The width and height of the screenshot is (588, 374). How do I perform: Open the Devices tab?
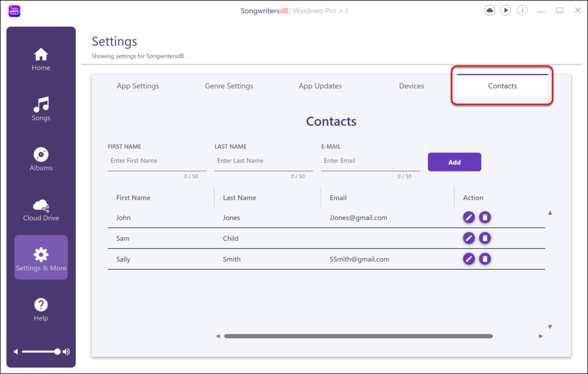[412, 86]
